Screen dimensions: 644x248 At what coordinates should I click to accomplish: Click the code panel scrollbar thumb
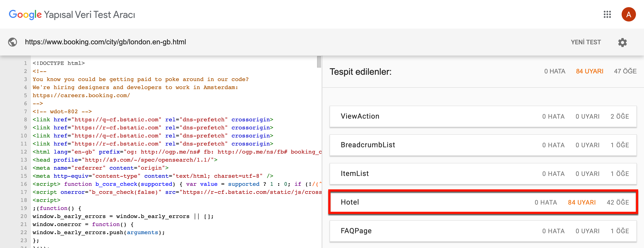pos(319,62)
